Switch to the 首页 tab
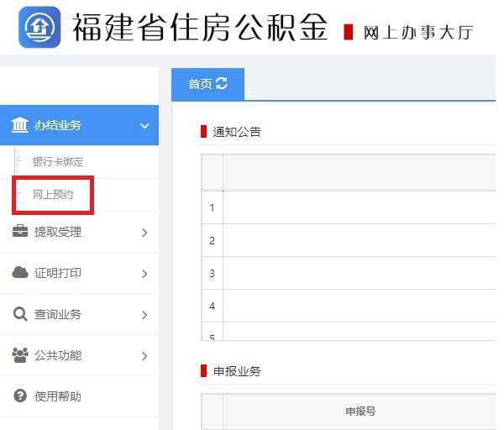Screen dimensions: 504x430 tap(200, 84)
